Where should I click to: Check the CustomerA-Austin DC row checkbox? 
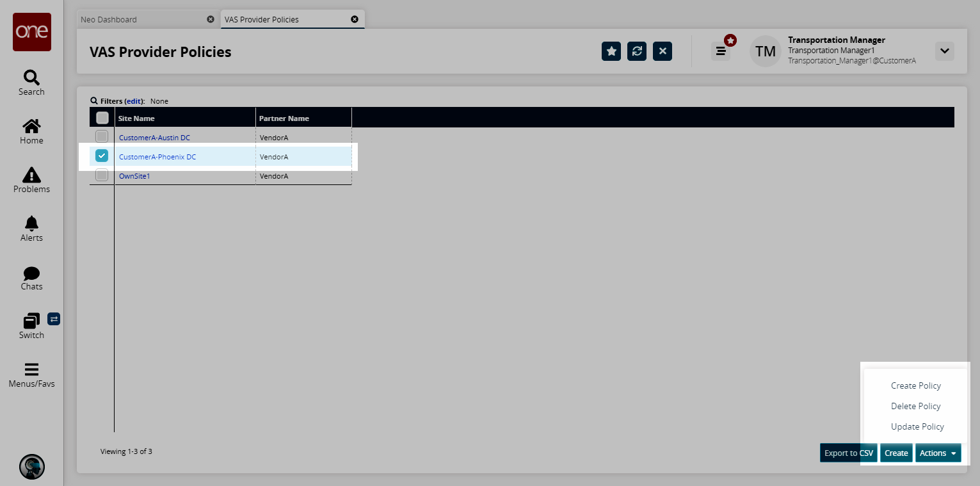click(102, 136)
